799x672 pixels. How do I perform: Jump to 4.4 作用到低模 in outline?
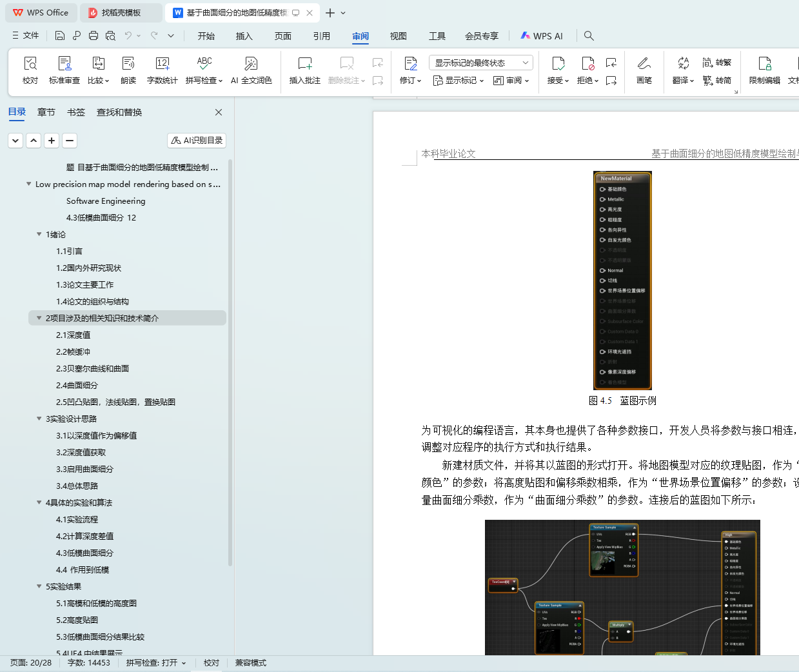[83, 570]
